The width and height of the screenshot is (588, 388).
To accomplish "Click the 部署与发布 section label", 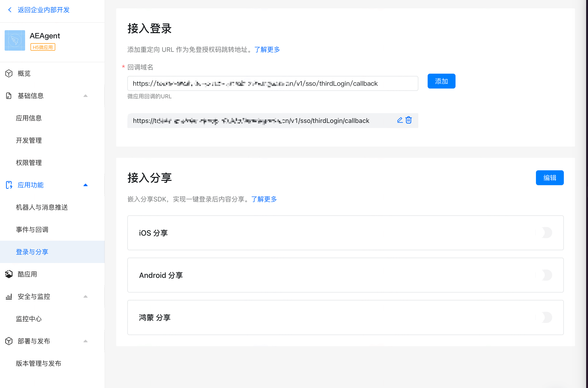I will pyautogui.click(x=34, y=341).
